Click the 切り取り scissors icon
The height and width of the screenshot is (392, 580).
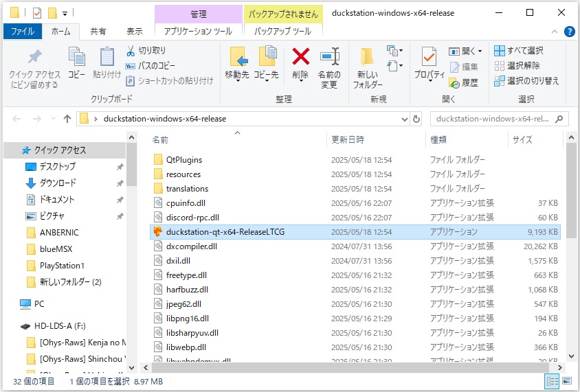click(130, 51)
